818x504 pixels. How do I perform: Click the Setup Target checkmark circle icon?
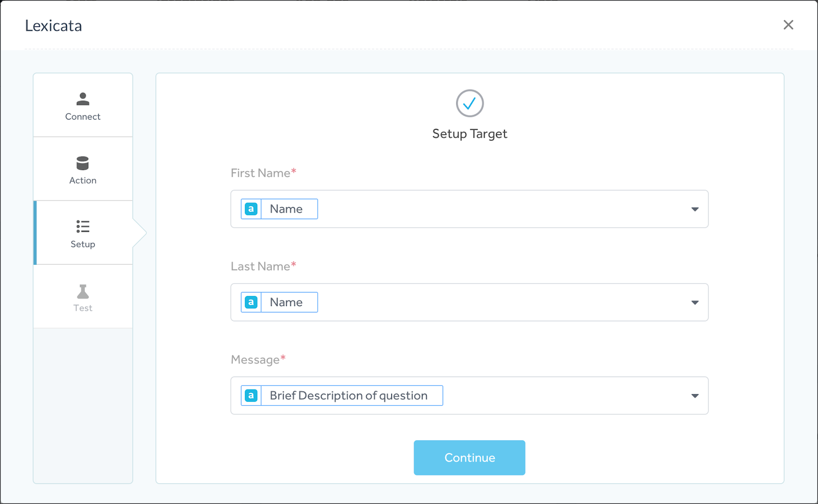coord(470,104)
